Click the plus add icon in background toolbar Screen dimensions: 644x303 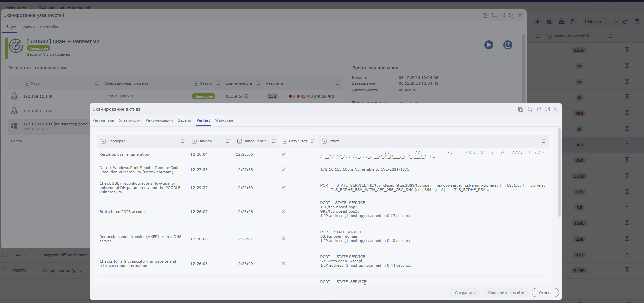click(537, 22)
